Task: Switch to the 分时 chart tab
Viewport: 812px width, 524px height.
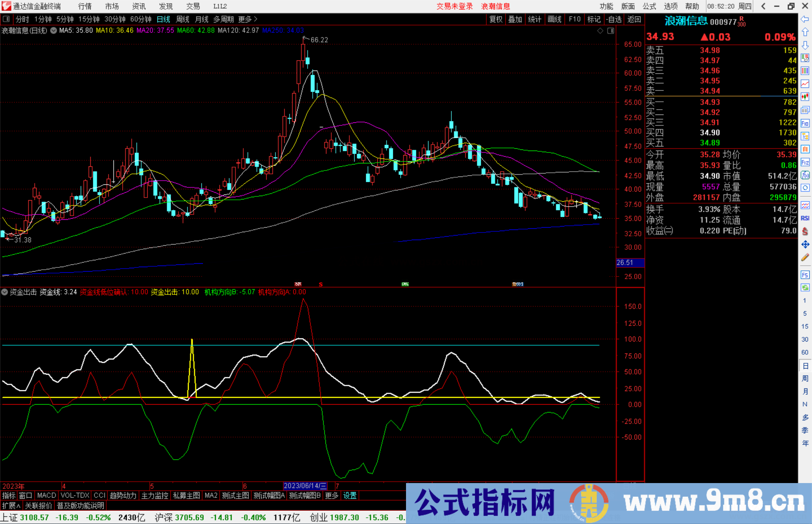Action: (x=22, y=19)
